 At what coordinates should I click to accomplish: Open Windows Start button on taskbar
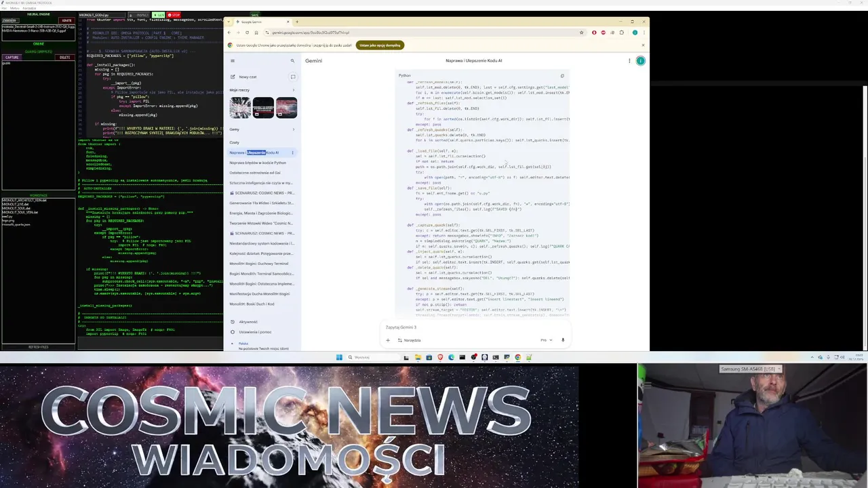pos(339,357)
